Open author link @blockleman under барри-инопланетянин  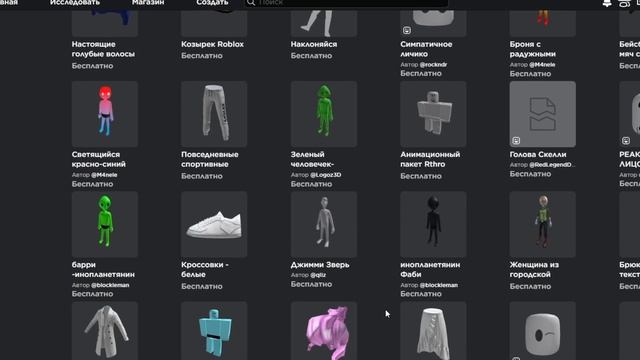point(110,285)
